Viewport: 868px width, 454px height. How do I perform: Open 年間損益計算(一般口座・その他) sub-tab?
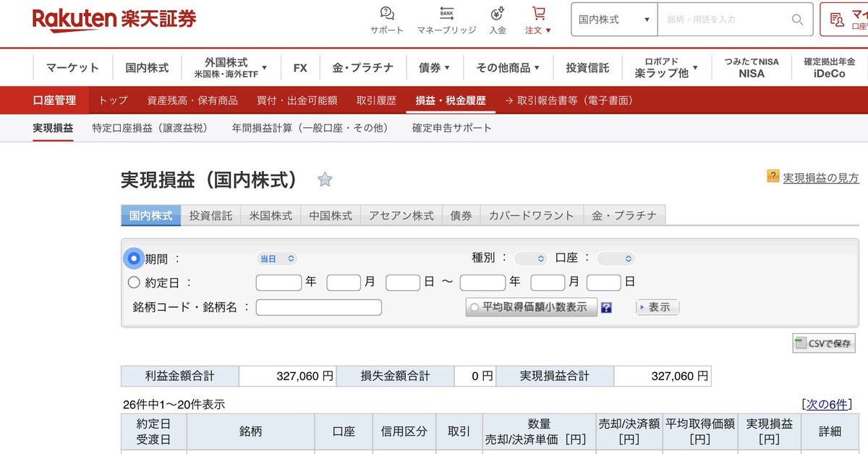pyautogui.click(x=310, y=128)
